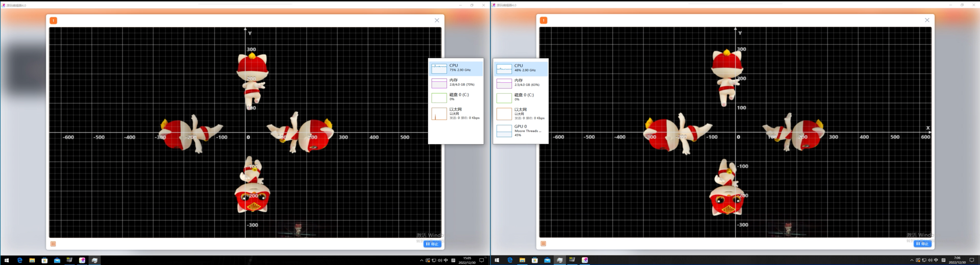Open the GPU 0 Moore Threads entry
The height and width of the screenshot is (265, 980).
click(x=521, y=131)
